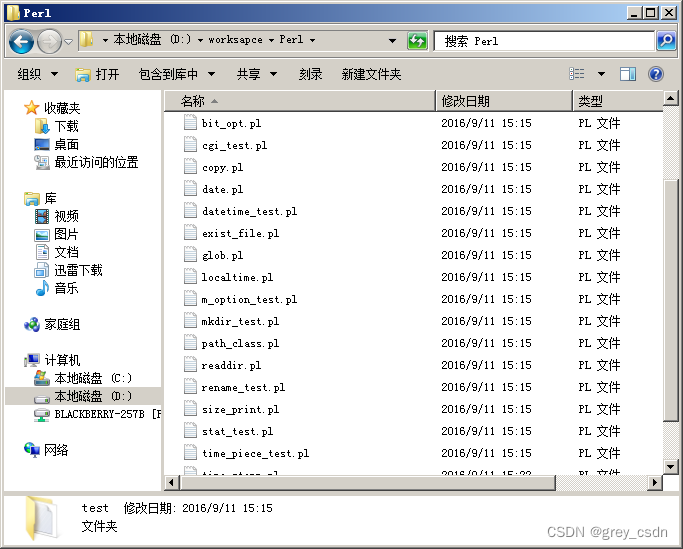Toggle the preview pane icon
The image size is (683, 549).
coord(628,74)
